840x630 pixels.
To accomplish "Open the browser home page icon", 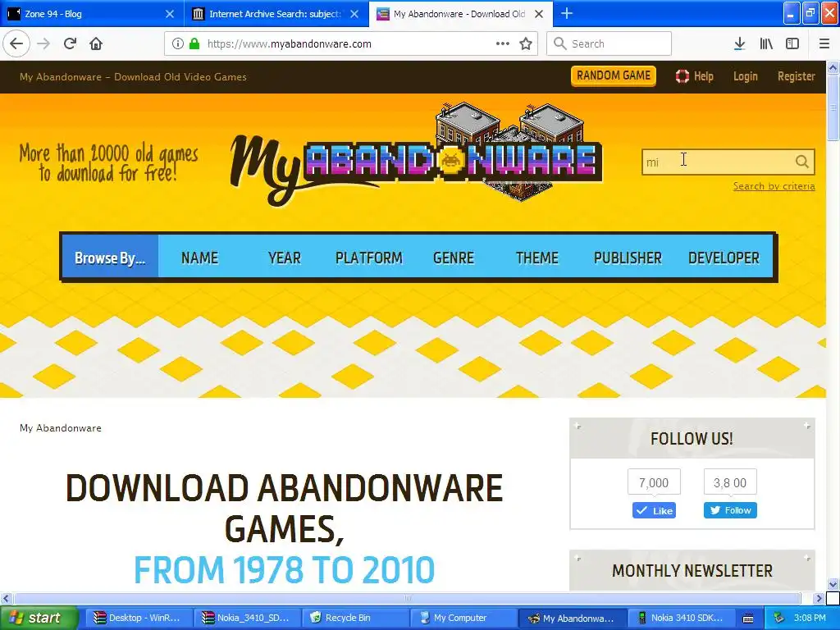I will pos(96,43).
